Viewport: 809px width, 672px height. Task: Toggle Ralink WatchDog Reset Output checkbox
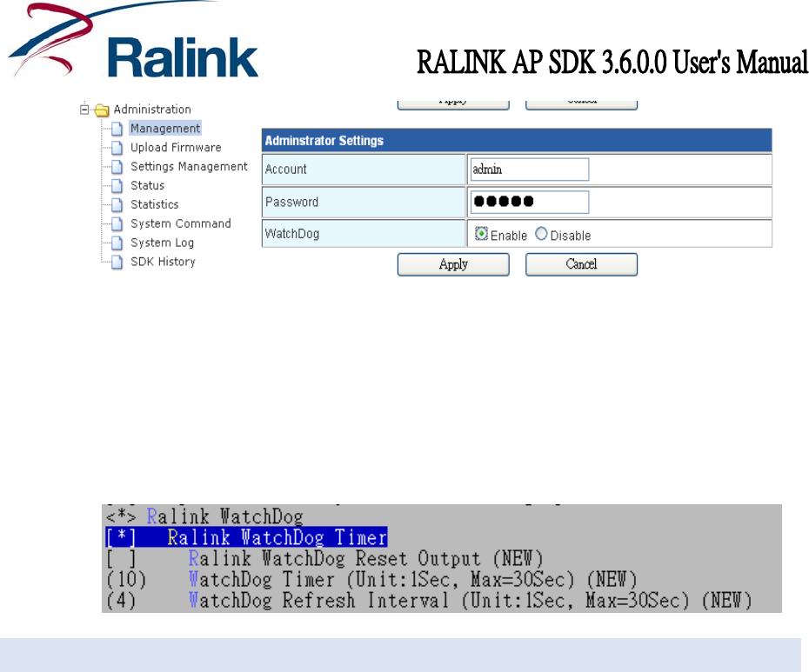(x=121, y=558)
